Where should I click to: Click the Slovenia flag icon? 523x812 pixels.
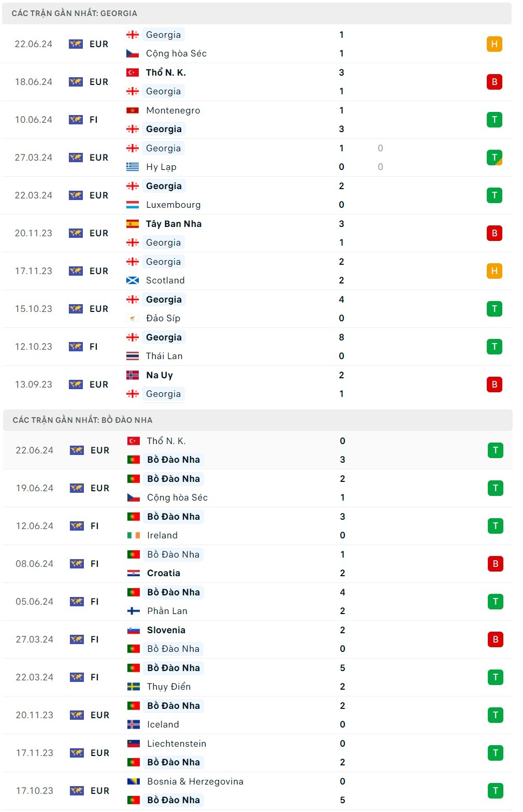134,630
